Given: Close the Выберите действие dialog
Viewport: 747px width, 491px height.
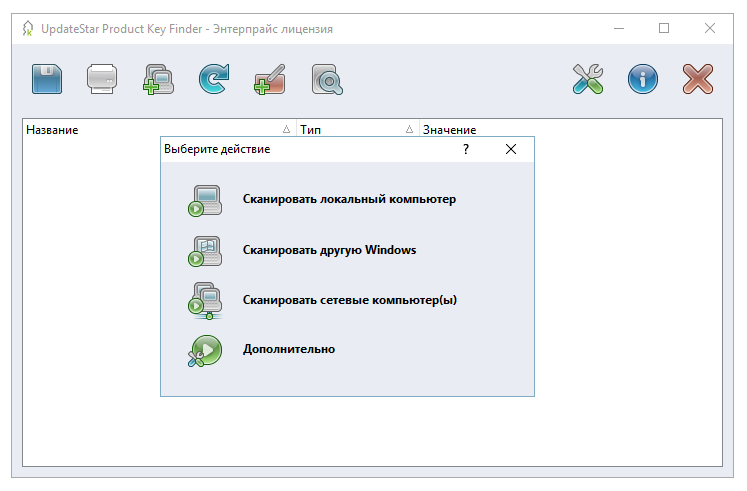Looking at the screenshot, I should [511, 150].
